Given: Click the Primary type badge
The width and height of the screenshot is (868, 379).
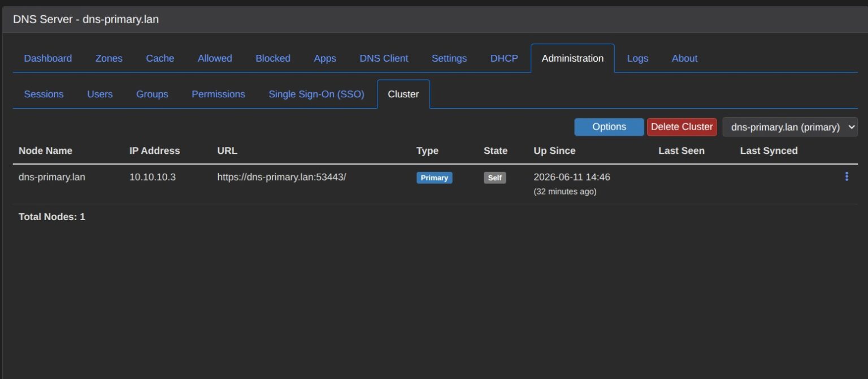Looking at the screenshot, I should [x=435, y=178].
